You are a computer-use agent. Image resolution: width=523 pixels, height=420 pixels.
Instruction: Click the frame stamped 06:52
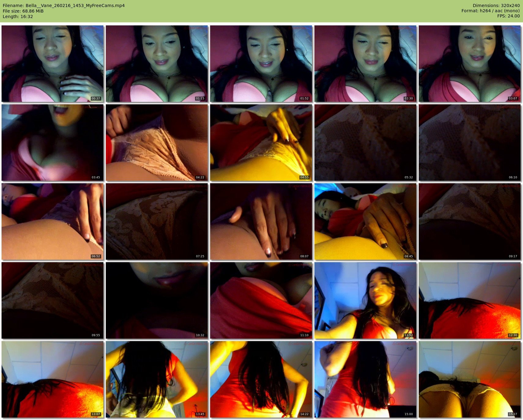coord(53,221)
